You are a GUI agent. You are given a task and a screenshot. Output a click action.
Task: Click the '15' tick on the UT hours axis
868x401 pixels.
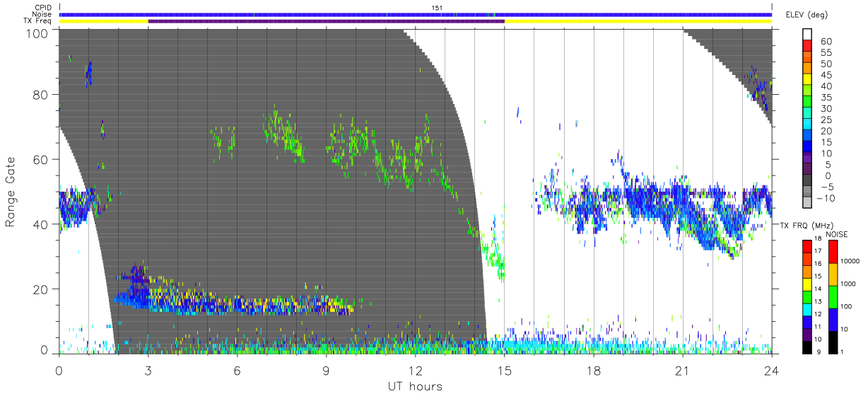pyautogui.click(x=504, y=370)
